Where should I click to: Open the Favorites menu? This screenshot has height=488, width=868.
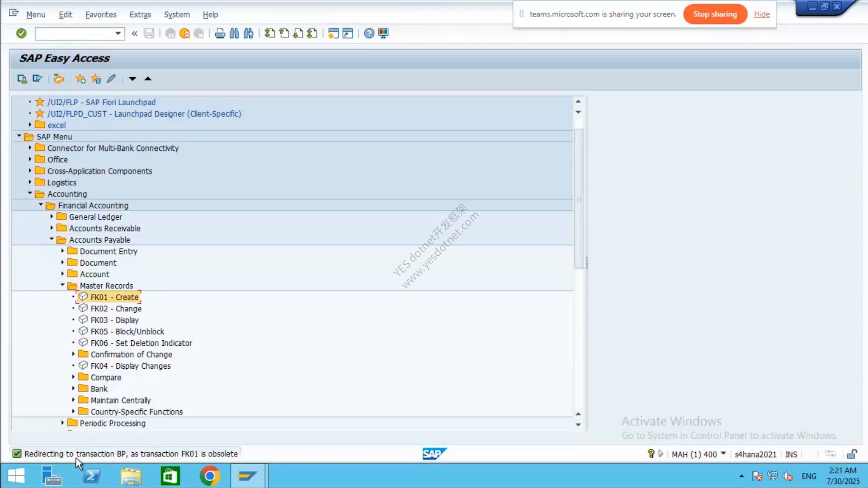(101, 14)
